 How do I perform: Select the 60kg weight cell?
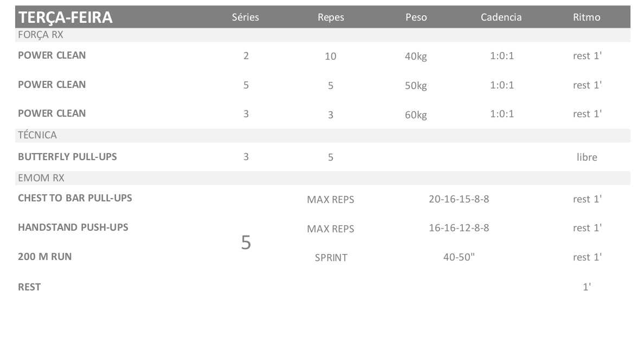416,115
